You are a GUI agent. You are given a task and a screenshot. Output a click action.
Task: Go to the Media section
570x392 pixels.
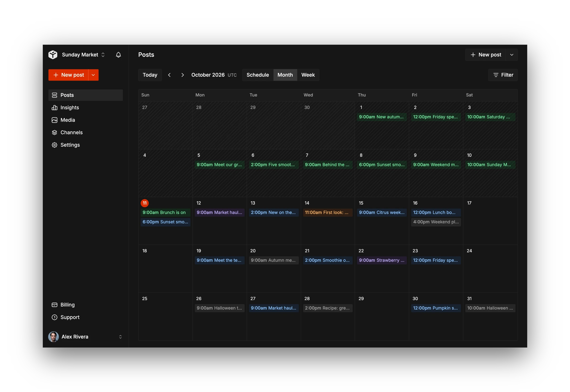pyautogui.click(x=85, y=120)
